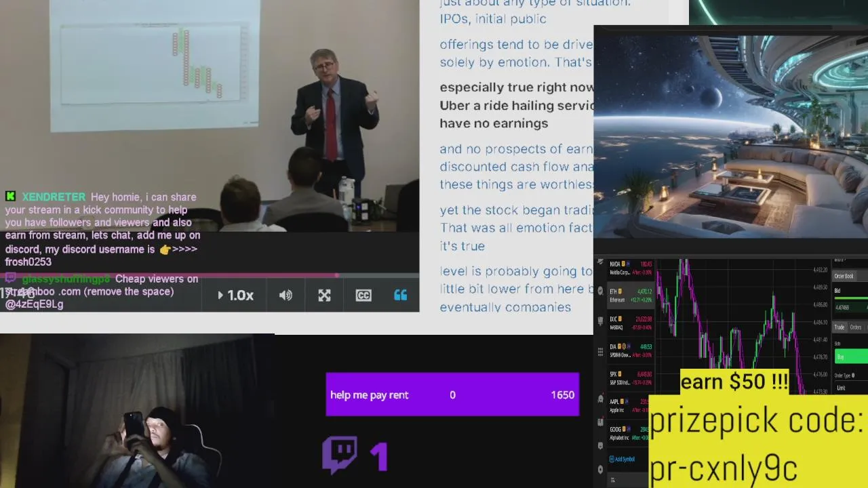Click the space station lounge image

731,136
